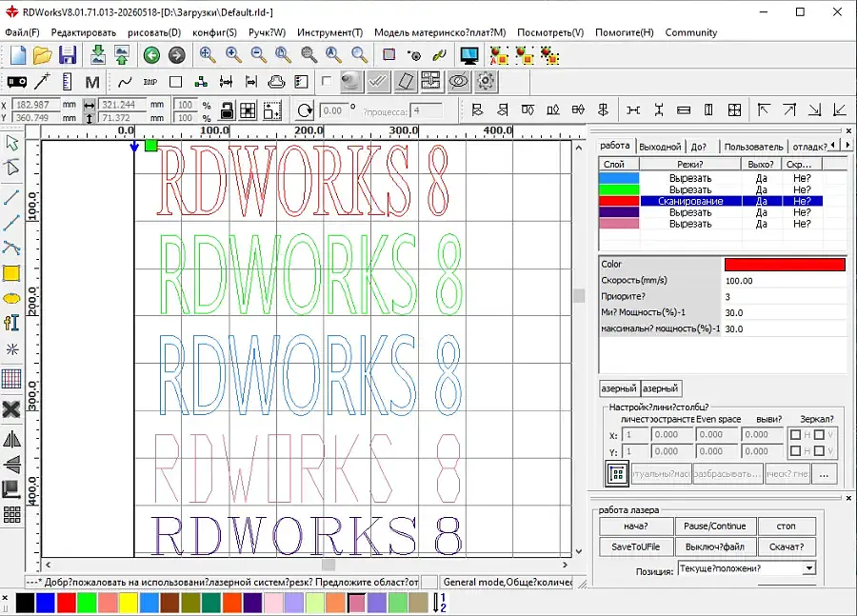Toggle the Y row mirror V checkbox

[819, 451]
